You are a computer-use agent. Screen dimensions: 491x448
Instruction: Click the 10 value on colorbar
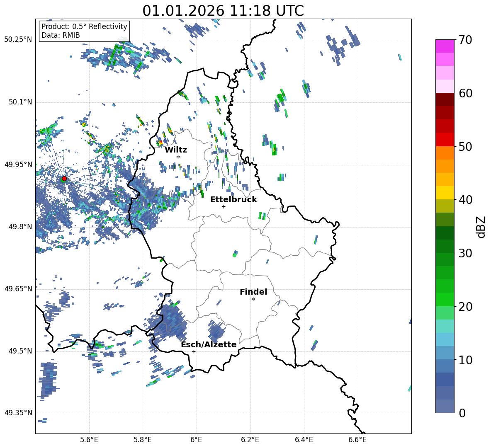tap(465, 360)
